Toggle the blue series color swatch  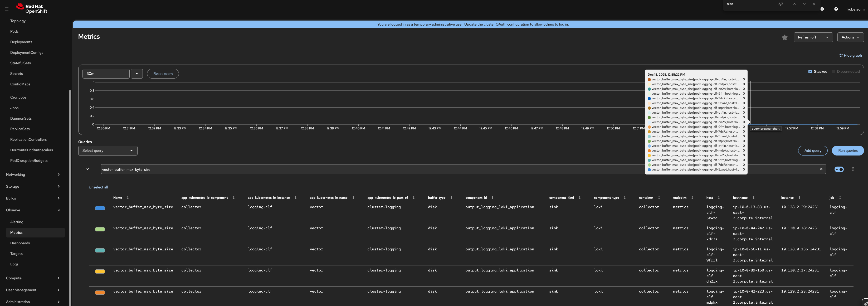100,208
